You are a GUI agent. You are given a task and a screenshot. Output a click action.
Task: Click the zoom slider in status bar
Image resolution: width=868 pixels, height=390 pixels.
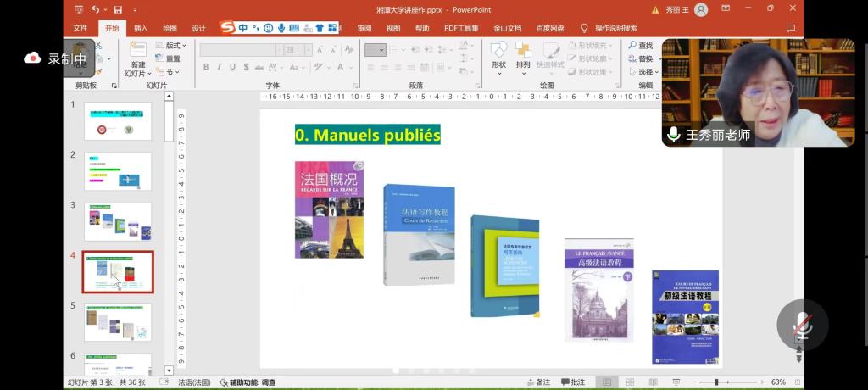pyautogui.click(x=717, y=382)
